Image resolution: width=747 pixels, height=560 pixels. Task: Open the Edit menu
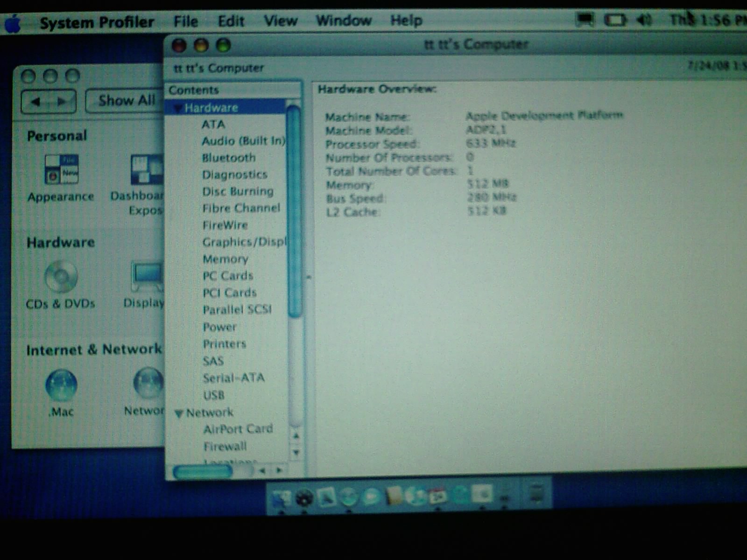(x=231, y=21)
